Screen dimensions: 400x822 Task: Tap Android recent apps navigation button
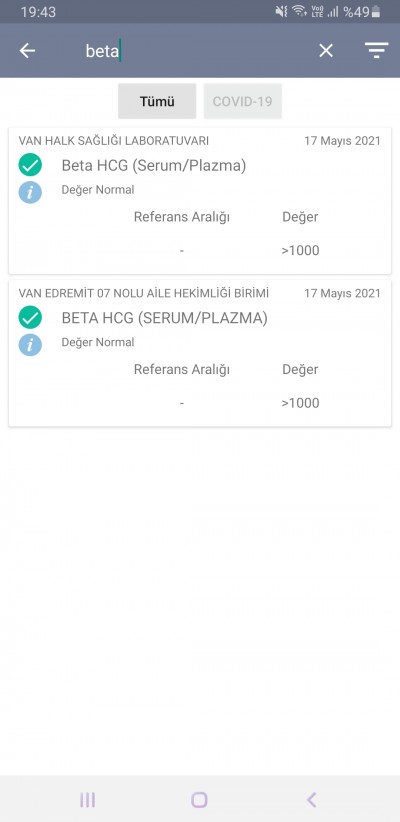click(x=88, y=800)
